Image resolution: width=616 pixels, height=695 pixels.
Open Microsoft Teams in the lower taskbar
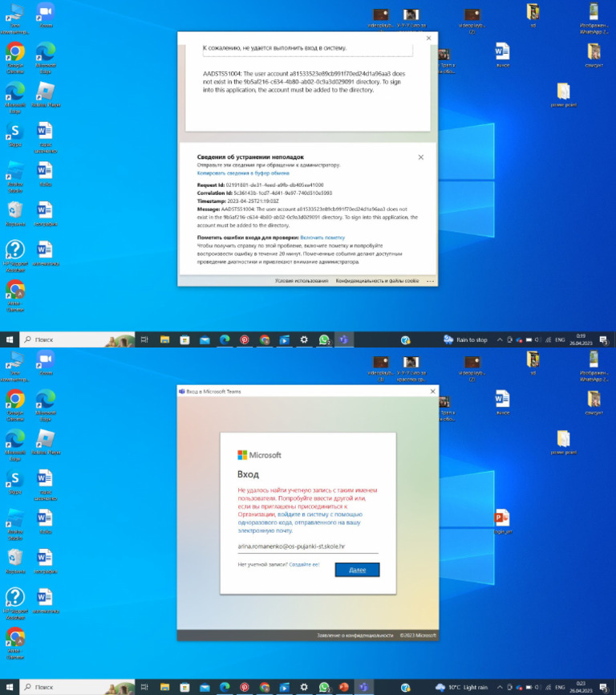363,688
